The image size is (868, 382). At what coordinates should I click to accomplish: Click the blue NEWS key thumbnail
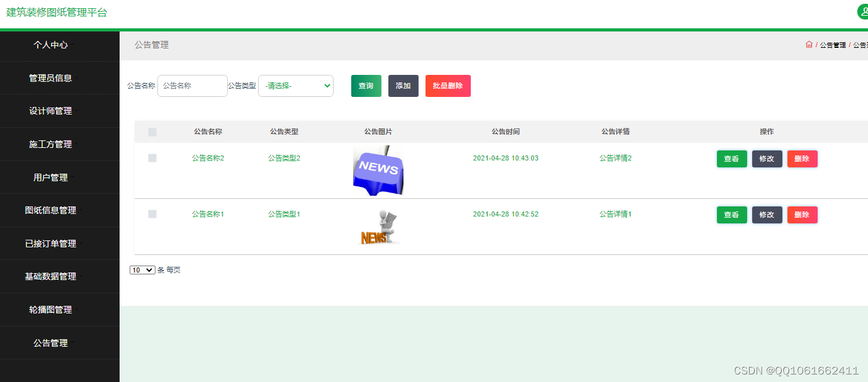(x=378, y=171)
